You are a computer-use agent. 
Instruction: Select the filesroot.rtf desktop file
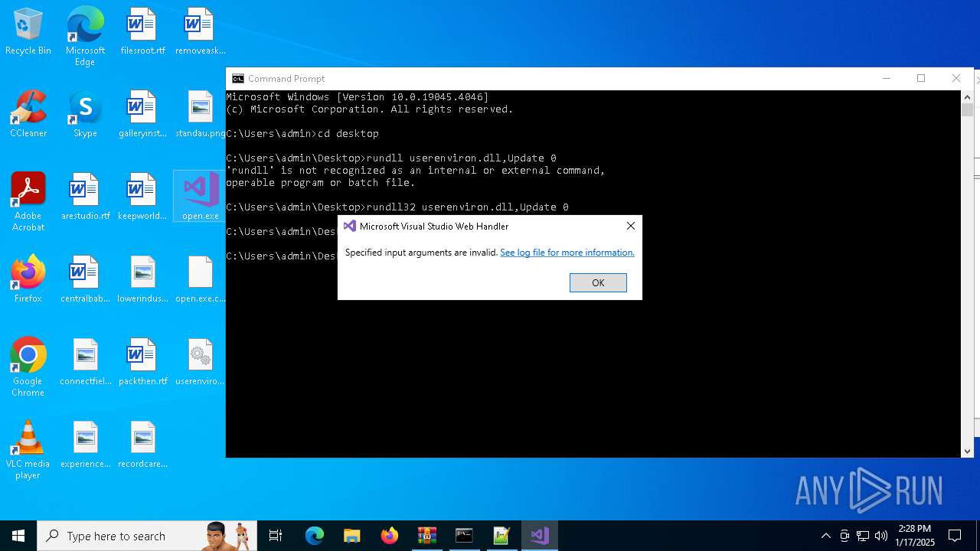(x=142, y=32)
